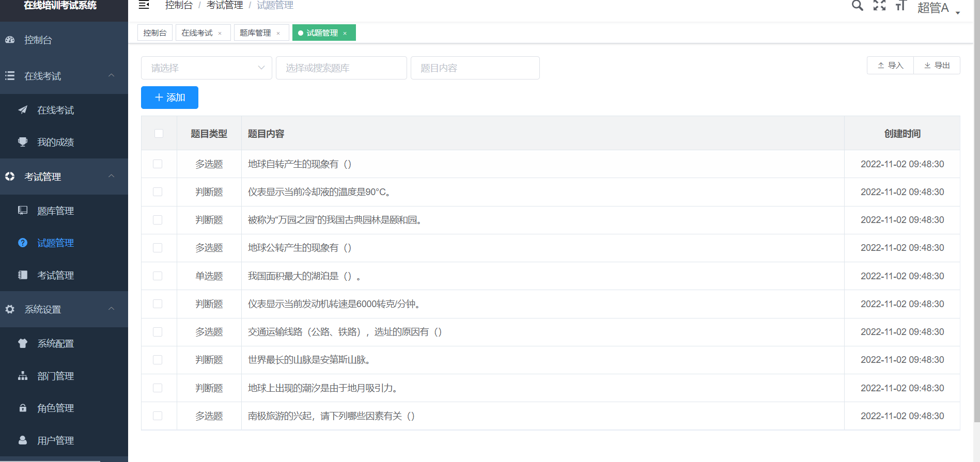Image resolution: width=980 pixels, height=462 pixels.
Task: Collapse the 系统设置 sidebar group
Action: [111, 309]
